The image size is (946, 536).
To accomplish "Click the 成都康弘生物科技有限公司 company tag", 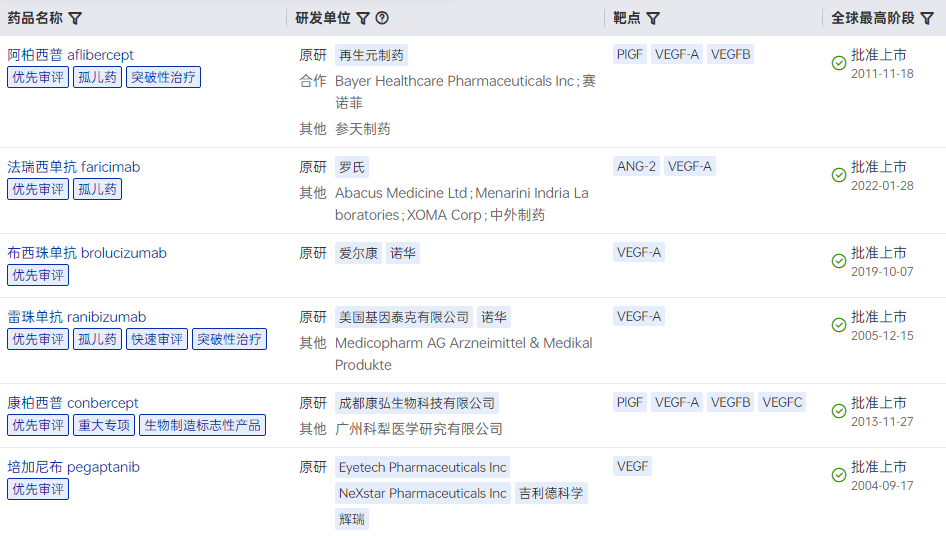I will (x=417, y=403).
